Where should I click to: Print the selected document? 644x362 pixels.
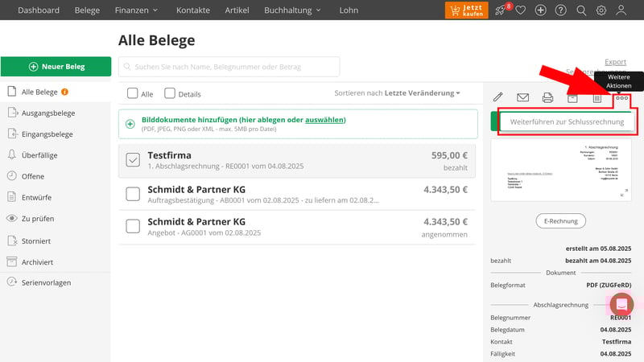547,98
